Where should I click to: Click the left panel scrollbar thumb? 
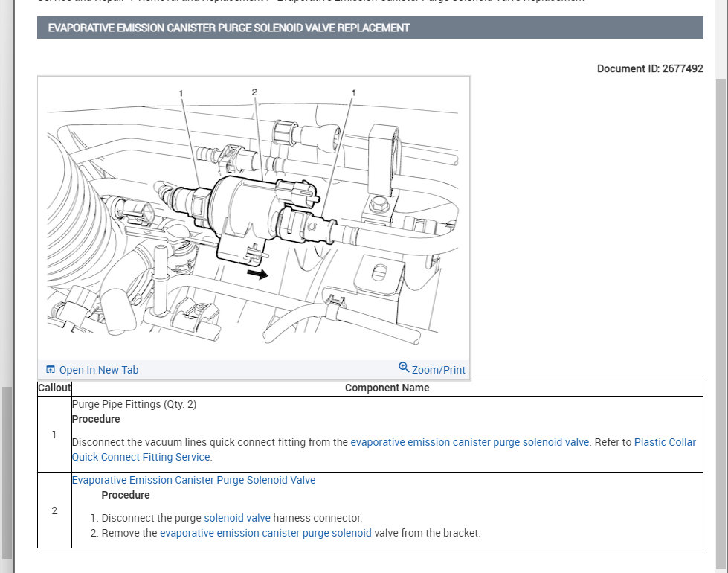(x=7, y=473)
